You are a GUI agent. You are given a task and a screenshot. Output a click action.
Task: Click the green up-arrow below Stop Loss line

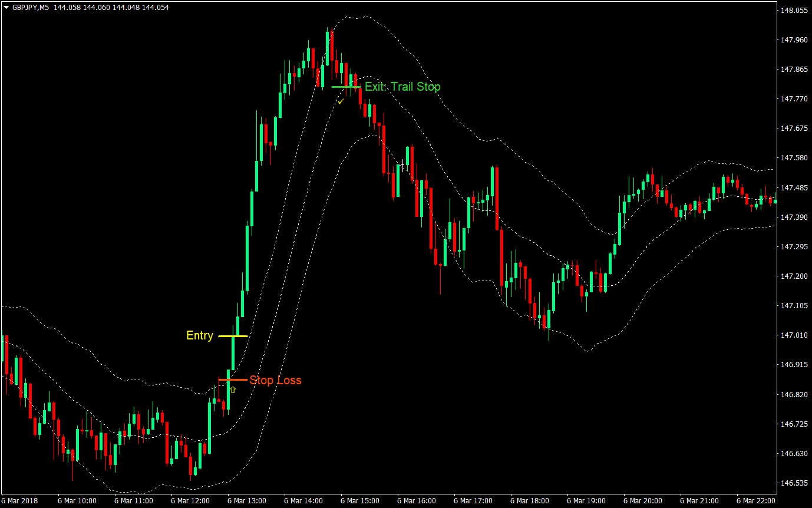click(233, 390)
